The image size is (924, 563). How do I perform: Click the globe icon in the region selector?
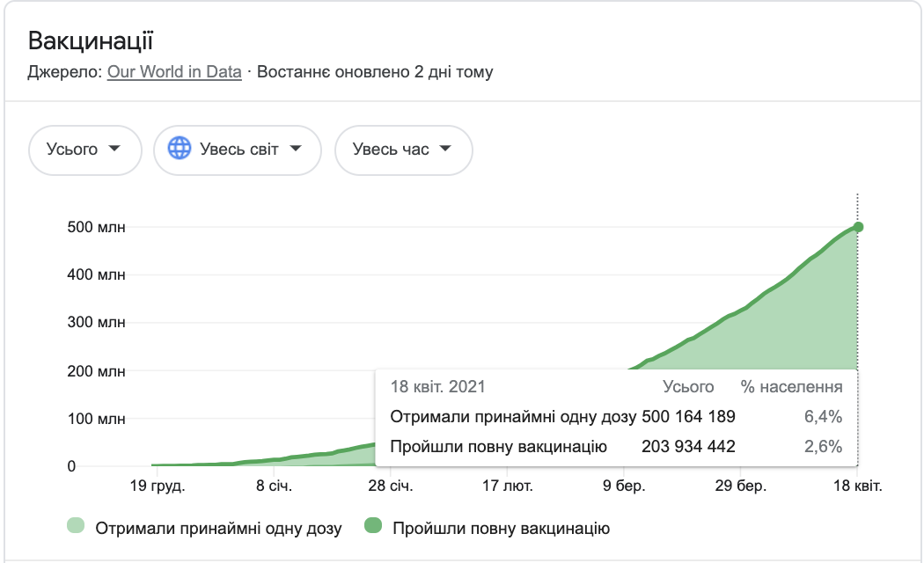tap(180, 150)
